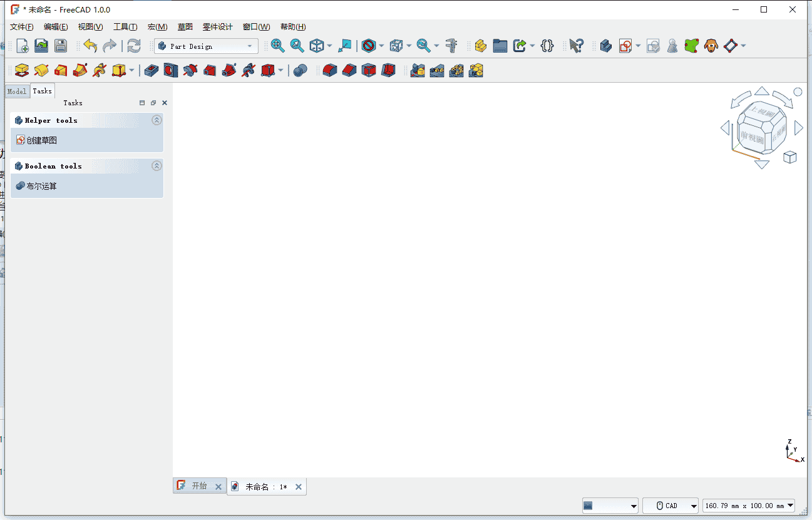
Task: Click the curly braces variable set icon
Action: (547, 46)
